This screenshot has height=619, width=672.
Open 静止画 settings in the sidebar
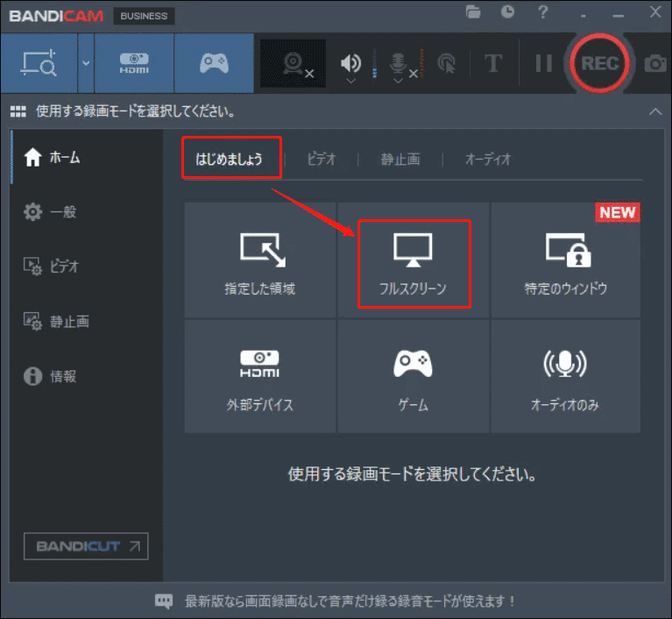click(x=56, y=321)
